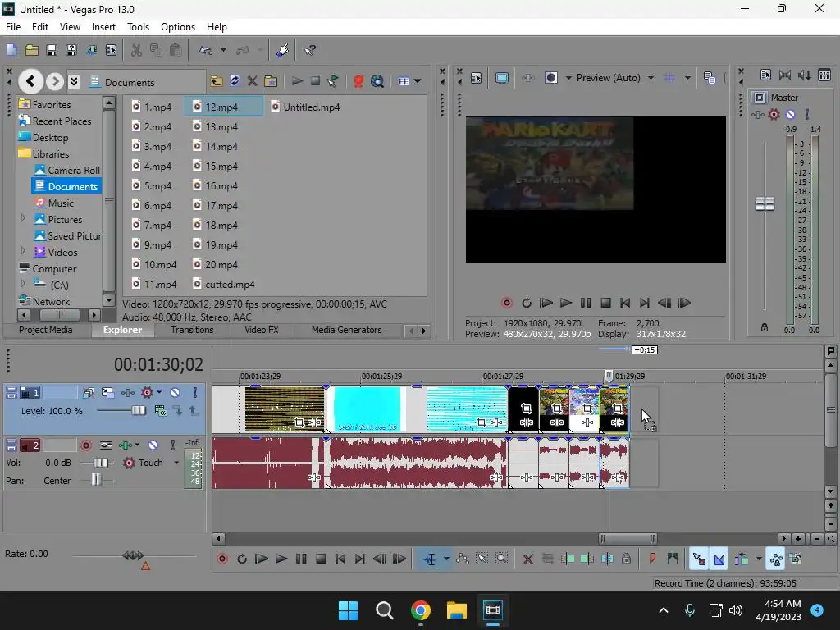Select the cutted.mp4 file

224,285
